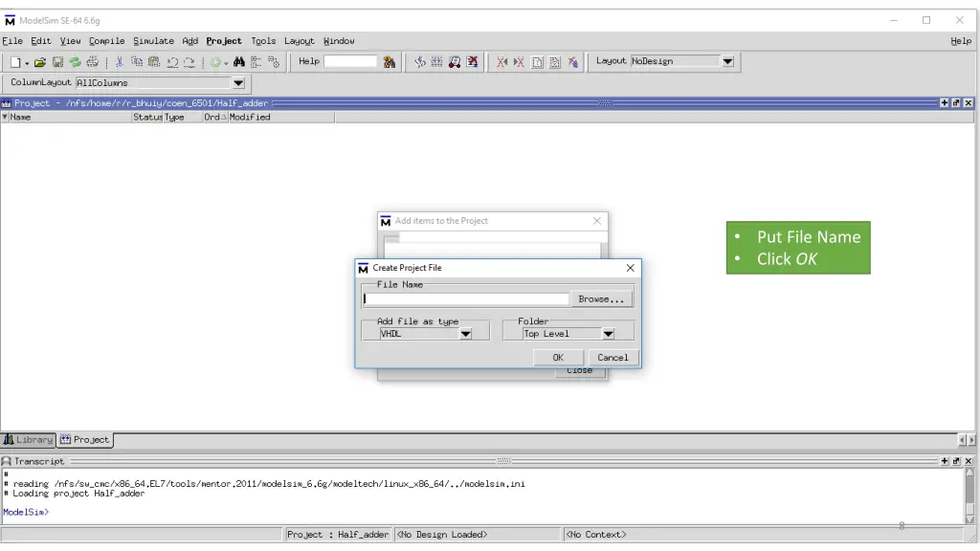Viewport: 980px width, 551px height.
Task: Open the Folder Top Level dropdown
Action: point(608,334)
